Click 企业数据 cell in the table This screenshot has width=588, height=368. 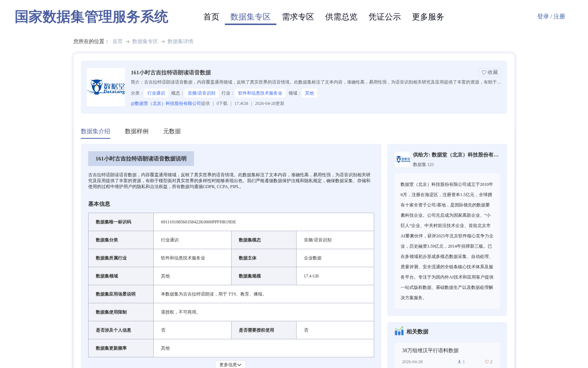[x=335, y=258]
